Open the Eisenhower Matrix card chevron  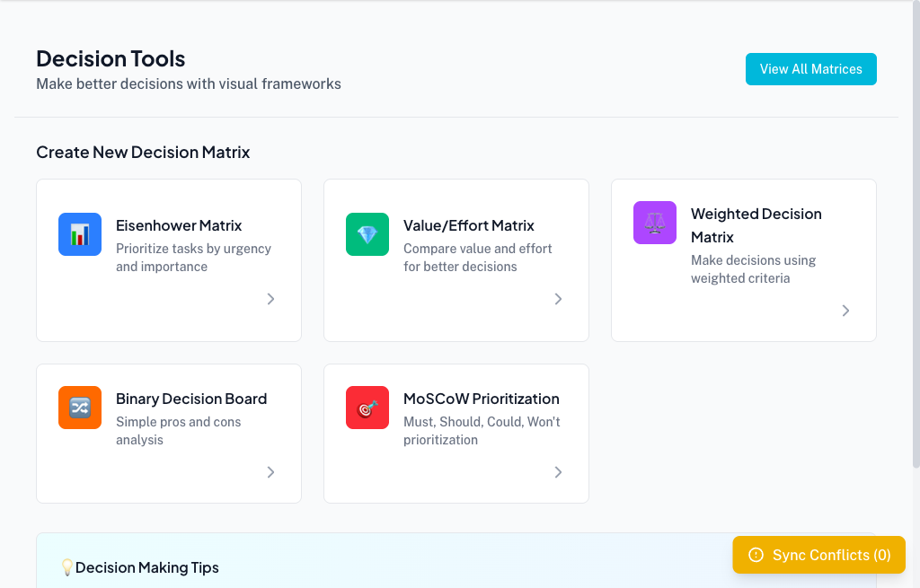click(270, 299)
